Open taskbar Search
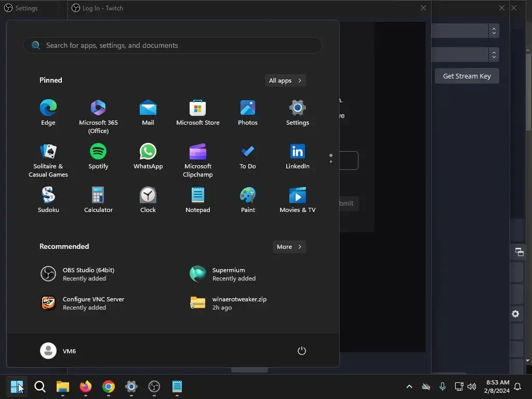 pos(39,387)
